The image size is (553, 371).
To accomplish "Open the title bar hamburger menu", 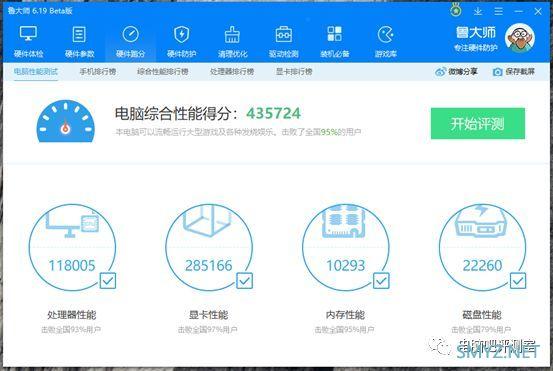I will 499,12.
